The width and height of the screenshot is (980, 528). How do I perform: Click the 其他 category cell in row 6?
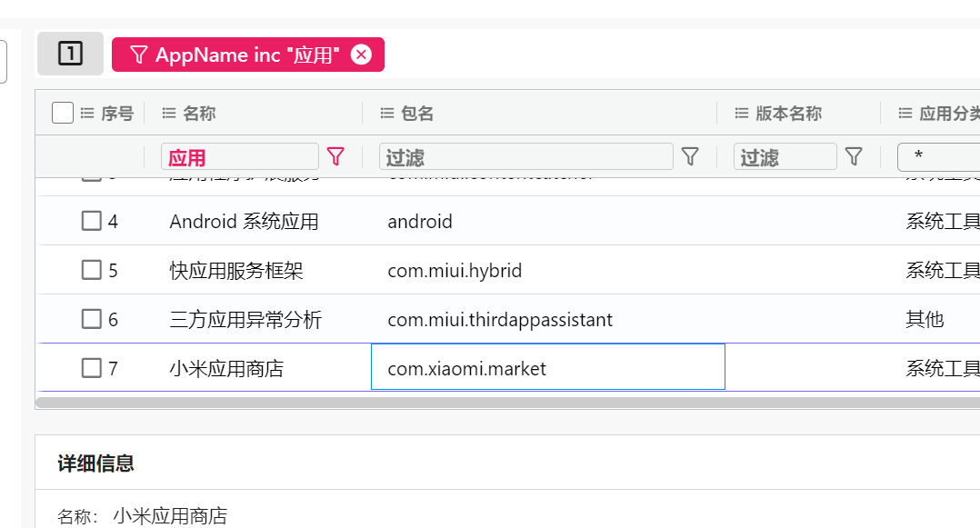[925, 319]
